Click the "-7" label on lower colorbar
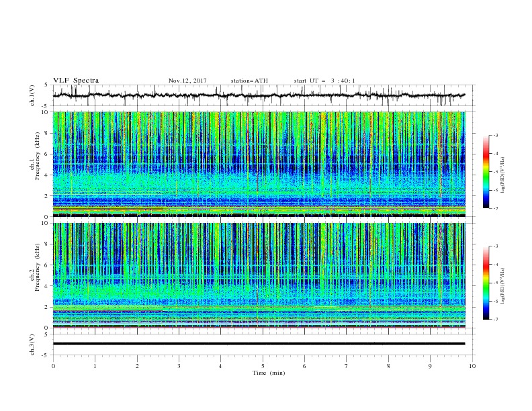This screenshot has height=411, width=532. tap(495, 319)
